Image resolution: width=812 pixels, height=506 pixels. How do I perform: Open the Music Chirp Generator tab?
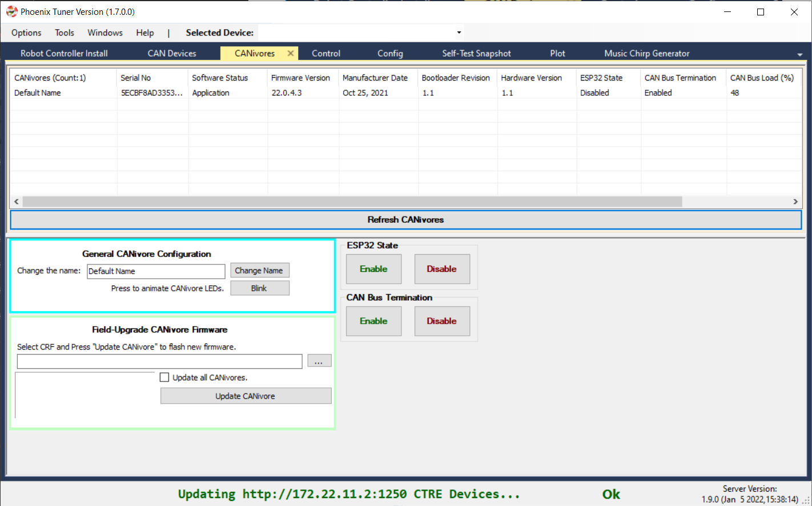tap(647, 53)
